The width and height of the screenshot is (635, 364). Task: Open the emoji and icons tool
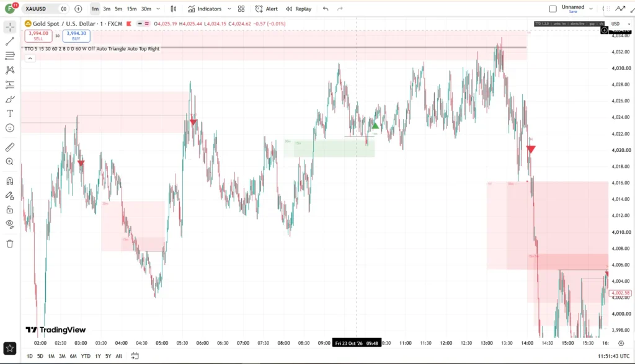point(10,128)
